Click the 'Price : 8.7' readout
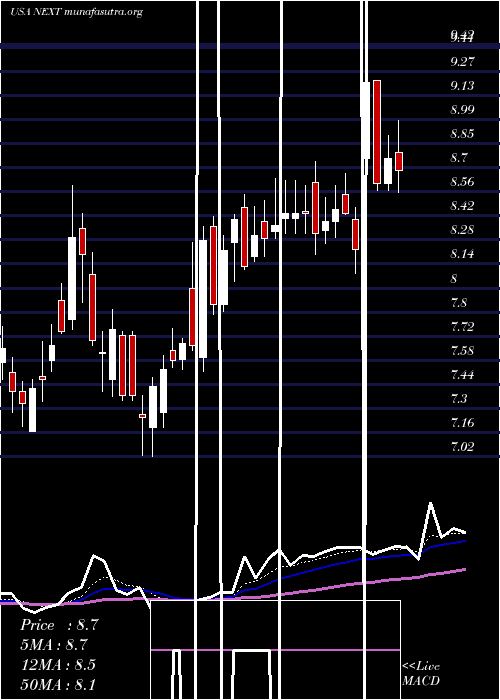Screen dimensions: 500x700 pos(59,625)
